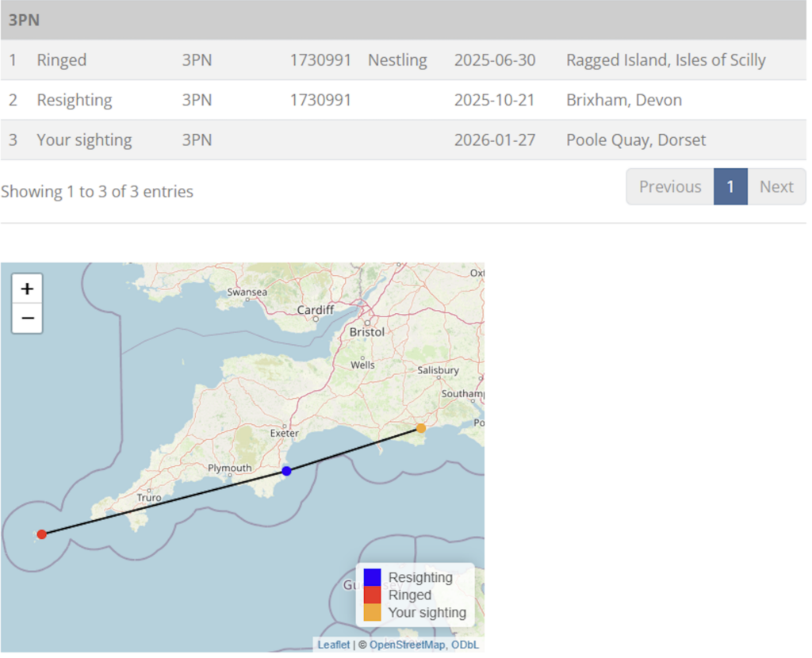Click the blue Resighting legend swatch
The width and height of the screenshot is (812, 658).
(x=372, y=577)
